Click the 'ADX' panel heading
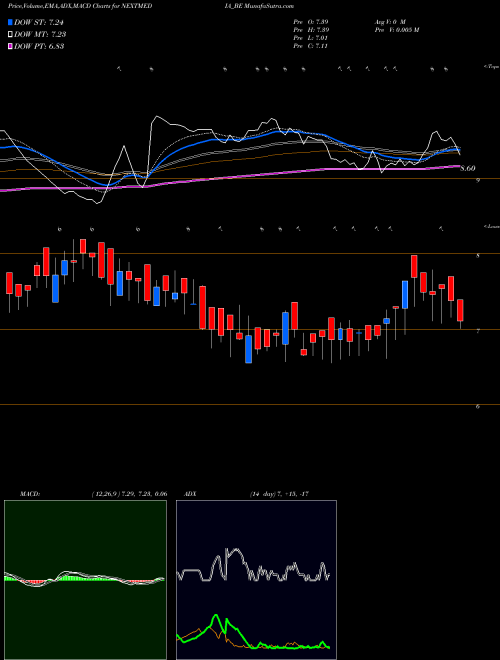500x660 pixels. [190, 493]
